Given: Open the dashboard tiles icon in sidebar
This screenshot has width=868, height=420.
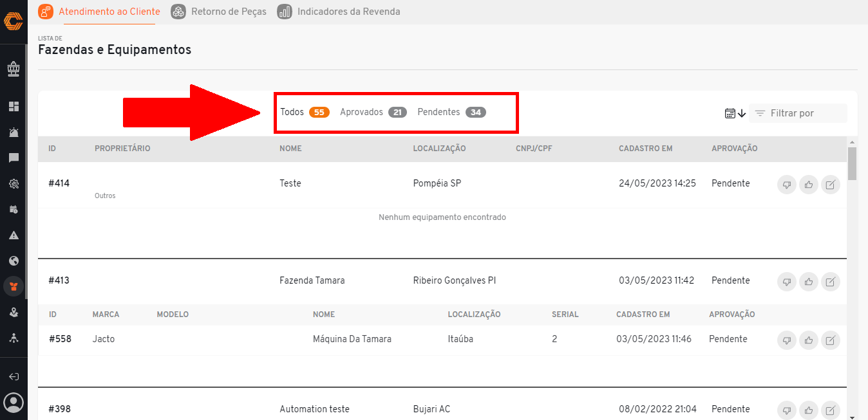Looking at the screenshot, I should coord(14,106).
